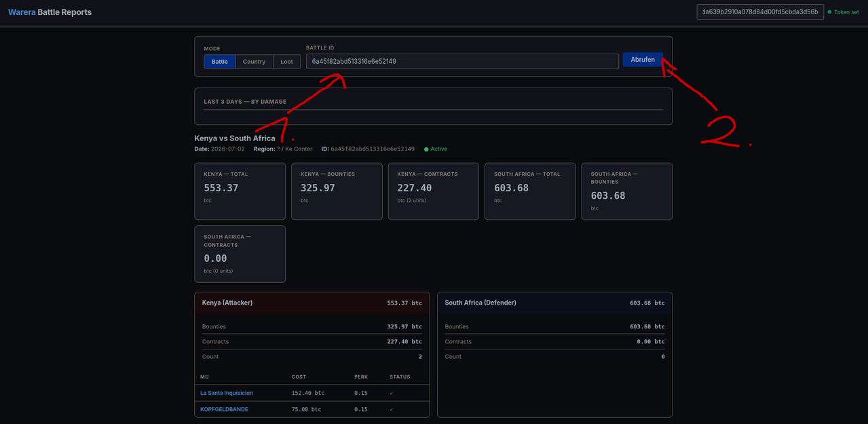868x424 pixels.
Task: Click the Kenya — Contracts stat card
Action: coord(433,191)
